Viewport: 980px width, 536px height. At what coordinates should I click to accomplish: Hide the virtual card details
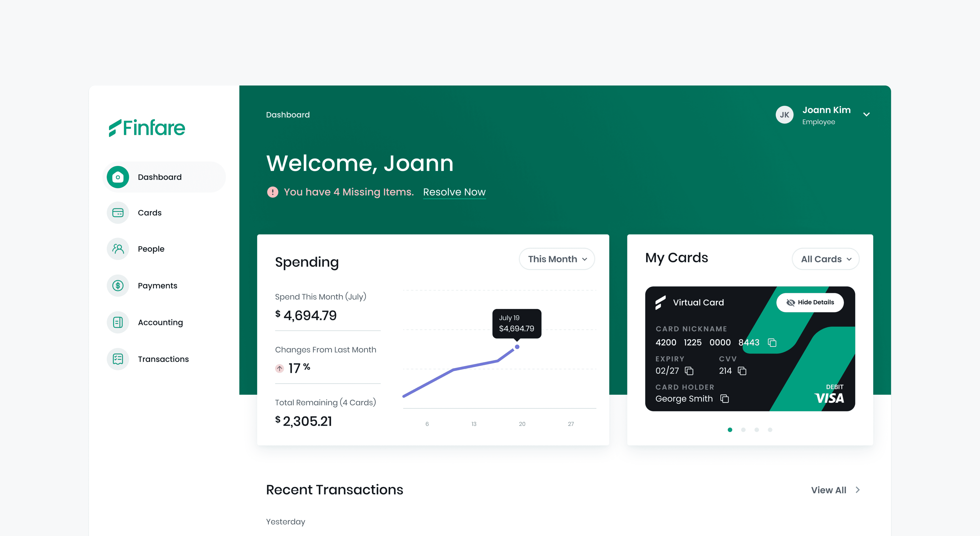(x=810, y=303)
